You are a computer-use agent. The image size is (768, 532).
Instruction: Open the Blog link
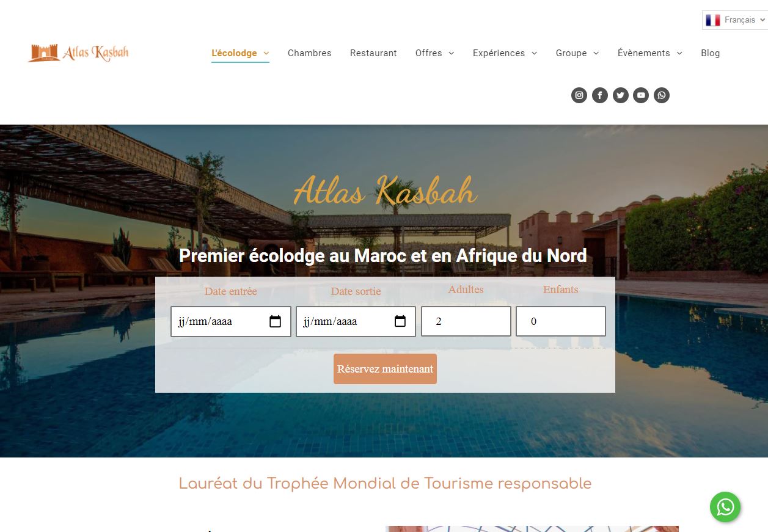(x=711, y=53)
